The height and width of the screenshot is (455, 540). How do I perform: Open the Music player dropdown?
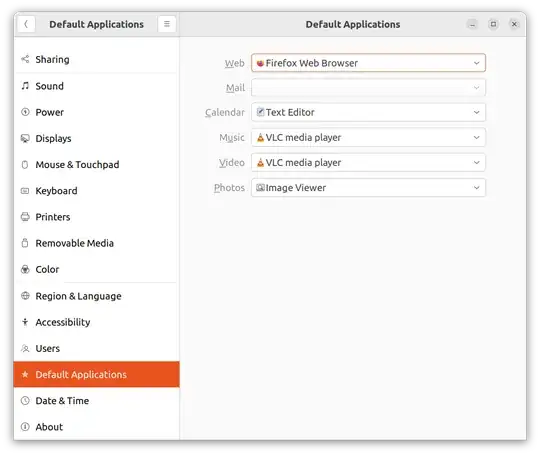click(368, 137)
